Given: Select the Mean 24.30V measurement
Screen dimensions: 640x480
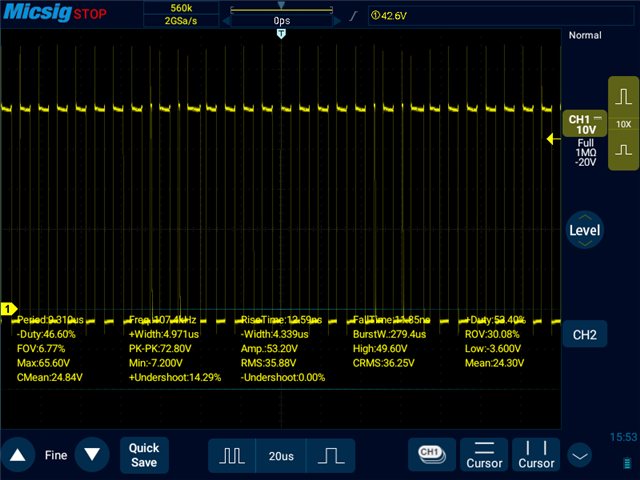Looking at the screenshot, I should [494, 363].
